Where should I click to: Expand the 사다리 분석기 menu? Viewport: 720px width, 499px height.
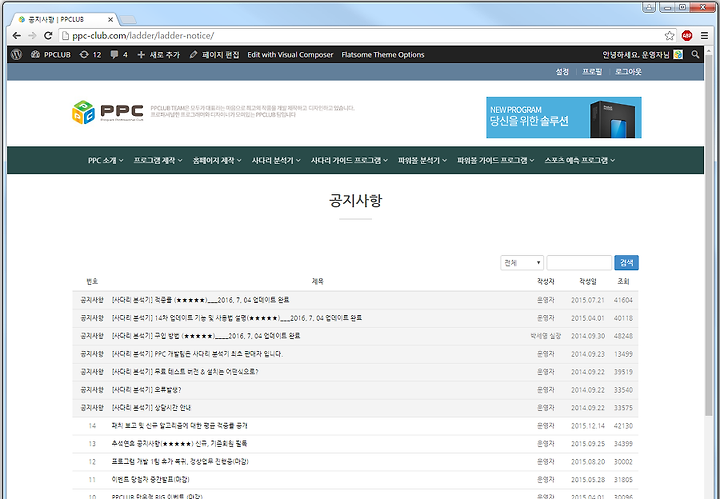click(x=276, y=160)
